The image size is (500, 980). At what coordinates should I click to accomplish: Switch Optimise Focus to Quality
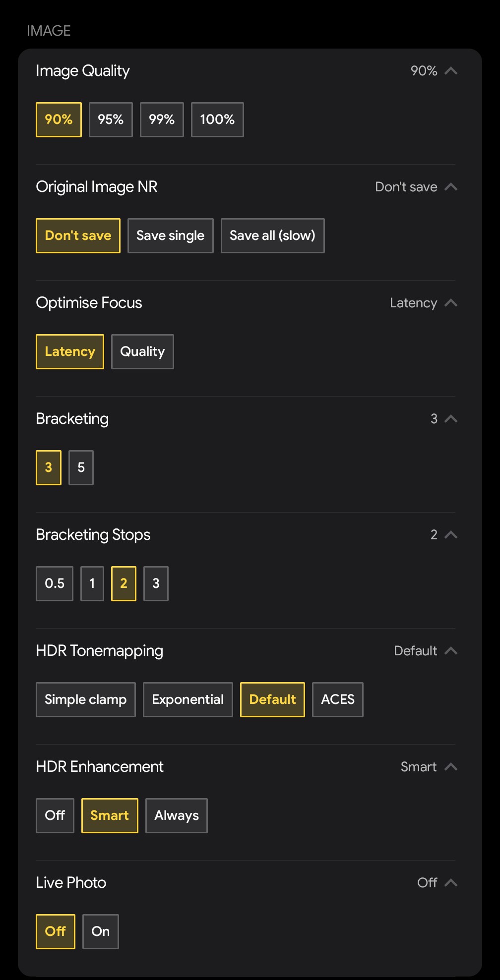(x=142, y=351)
